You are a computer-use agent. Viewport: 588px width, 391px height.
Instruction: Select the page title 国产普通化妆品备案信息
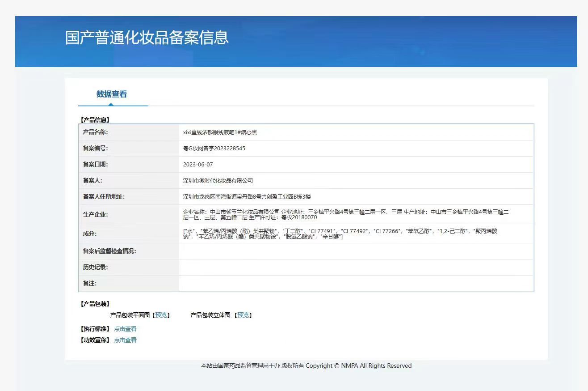click(147, 38)
